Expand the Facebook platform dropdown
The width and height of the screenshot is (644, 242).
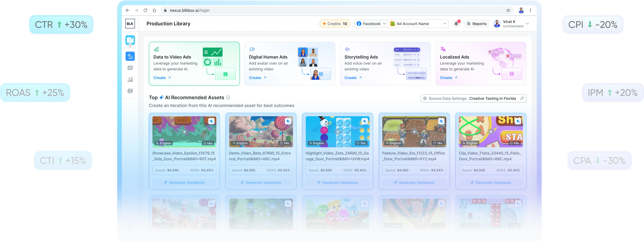371,24
